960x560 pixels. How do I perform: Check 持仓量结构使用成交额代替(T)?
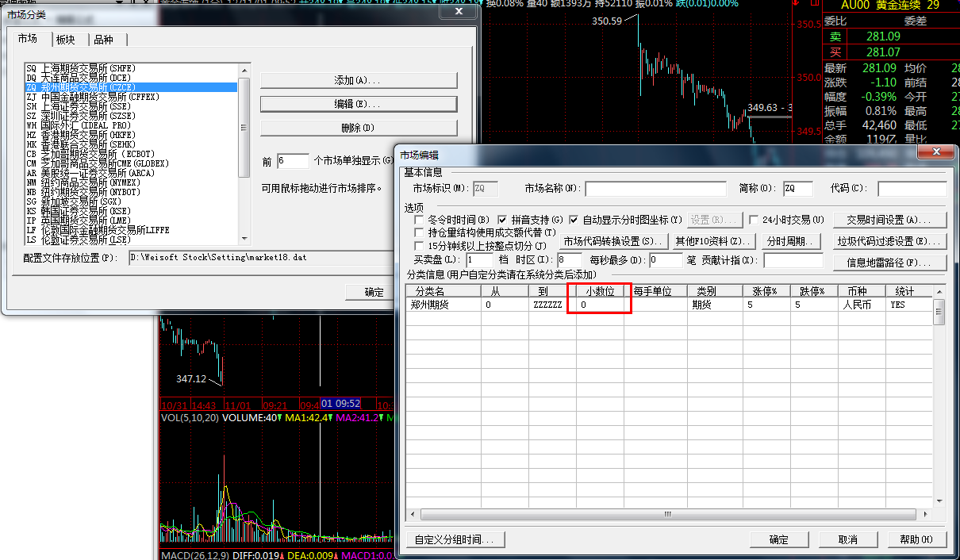coord(420,232)
